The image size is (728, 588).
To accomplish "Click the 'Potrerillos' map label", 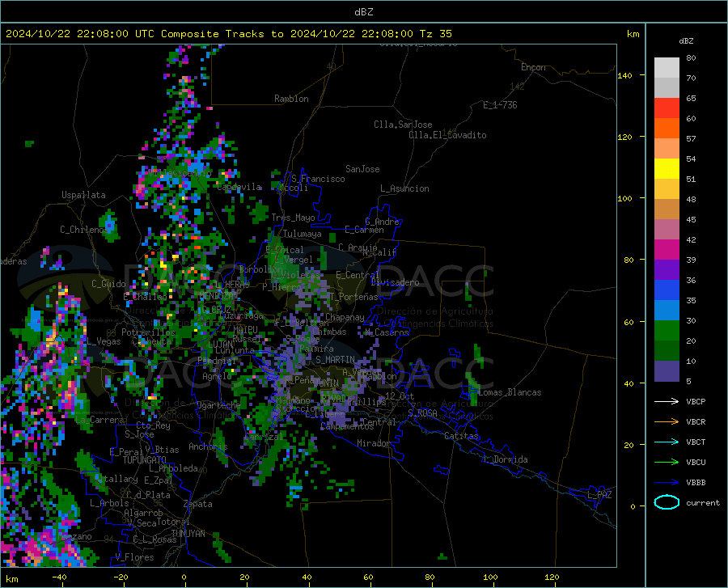I will 148,332.
